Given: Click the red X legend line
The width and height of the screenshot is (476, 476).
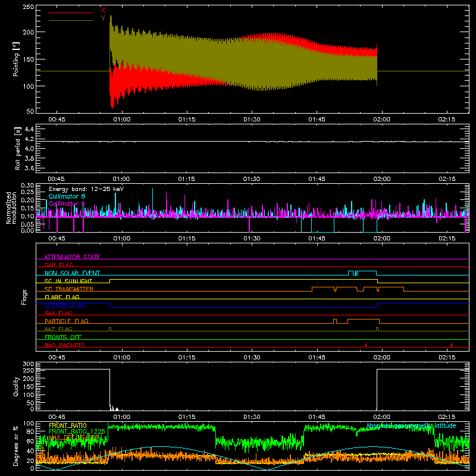Looking at the screenshot, I should tap(71, 12).
